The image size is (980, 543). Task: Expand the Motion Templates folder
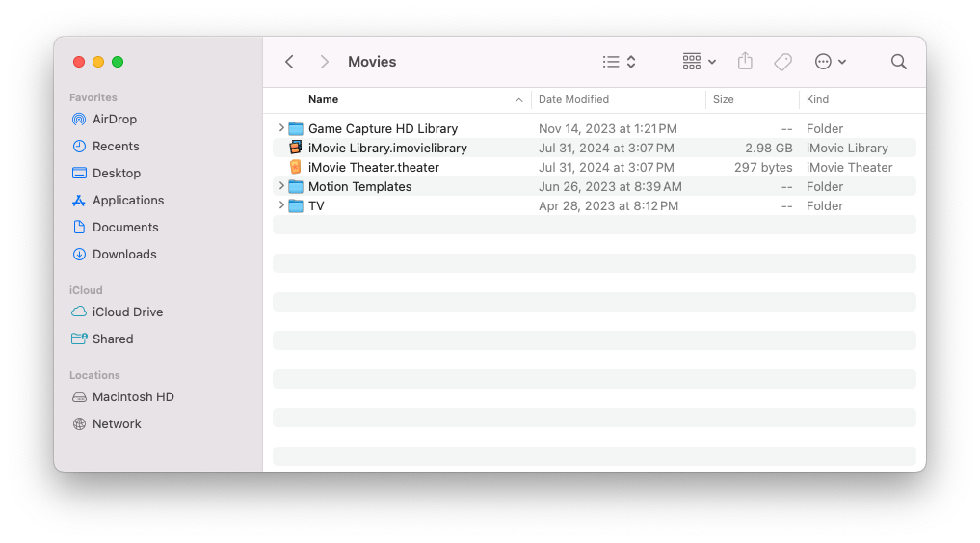pos(281,186)
